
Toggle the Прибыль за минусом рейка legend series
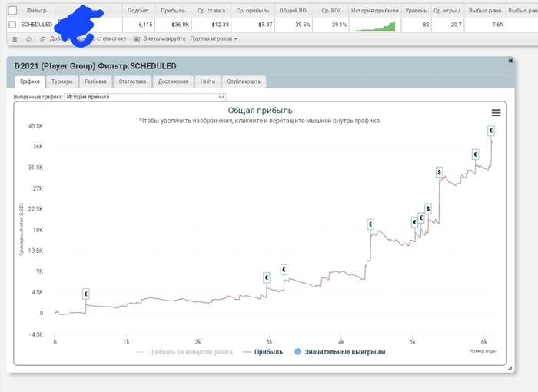pyautogui.click(x=184, y=352)
